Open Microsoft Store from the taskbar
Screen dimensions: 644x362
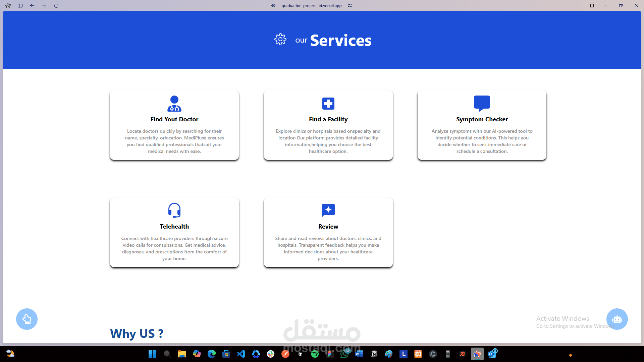point(226,354)
